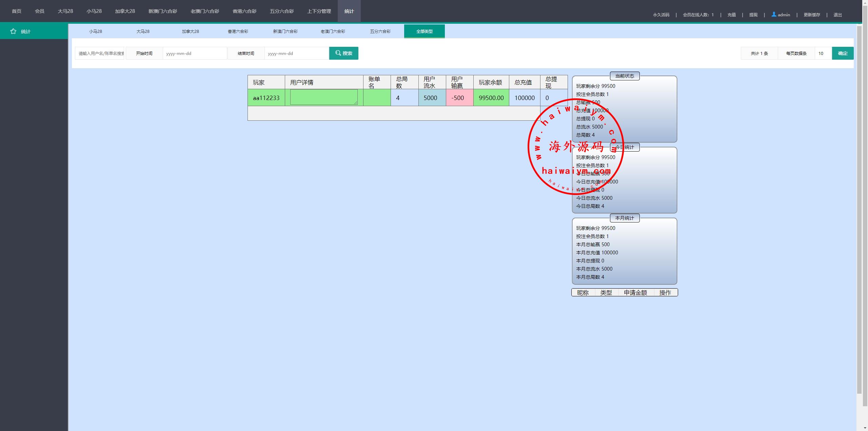Click the admin user profile icon
The width and height of the screenshot is (868, 431).
click(774, 15)
